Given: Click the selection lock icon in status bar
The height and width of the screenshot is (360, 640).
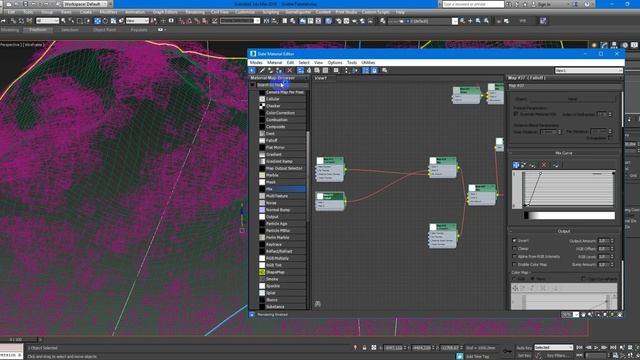Looking at the screenshot, I should [x=364, y=348].
